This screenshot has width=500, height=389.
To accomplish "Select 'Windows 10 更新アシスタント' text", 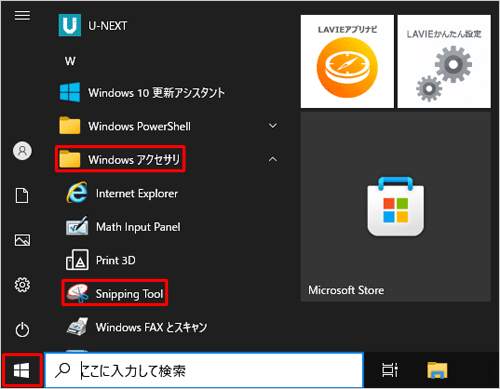I will [156, 93].
